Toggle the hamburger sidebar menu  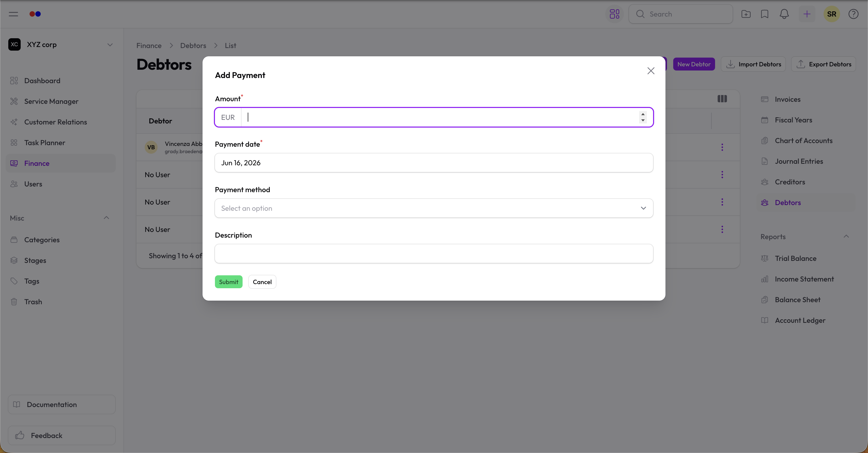(13, 14)
